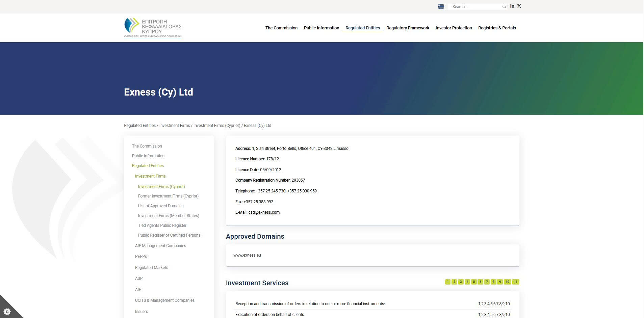This screenshot has height=318, width=644.
Task: Click Reception and transmission of orders row
Action: tap(372, 304)
